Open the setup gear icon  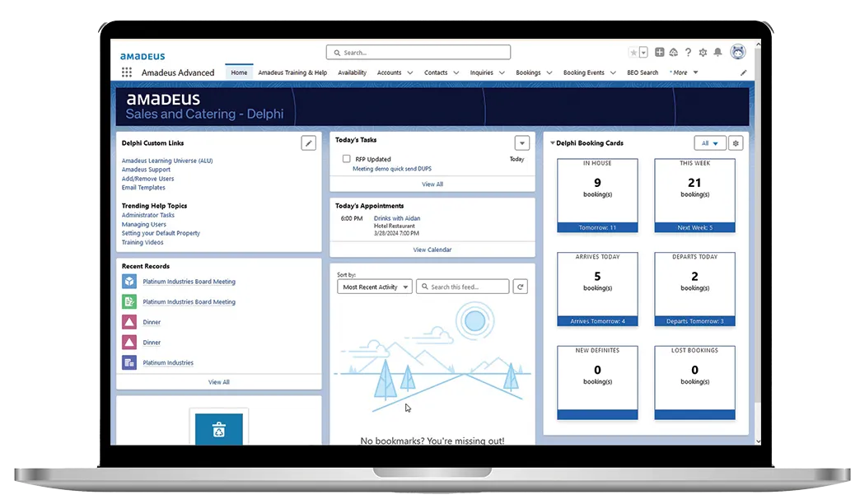[703, 53]
